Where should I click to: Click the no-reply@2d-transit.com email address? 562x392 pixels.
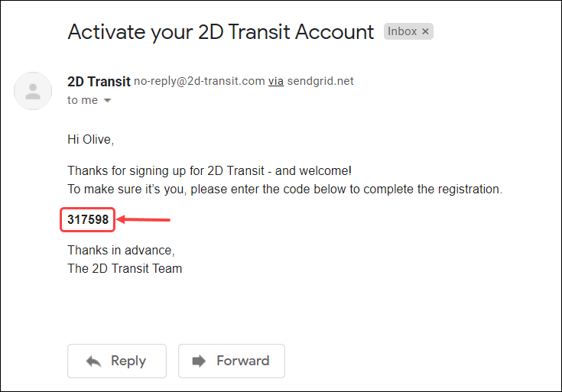200,81
